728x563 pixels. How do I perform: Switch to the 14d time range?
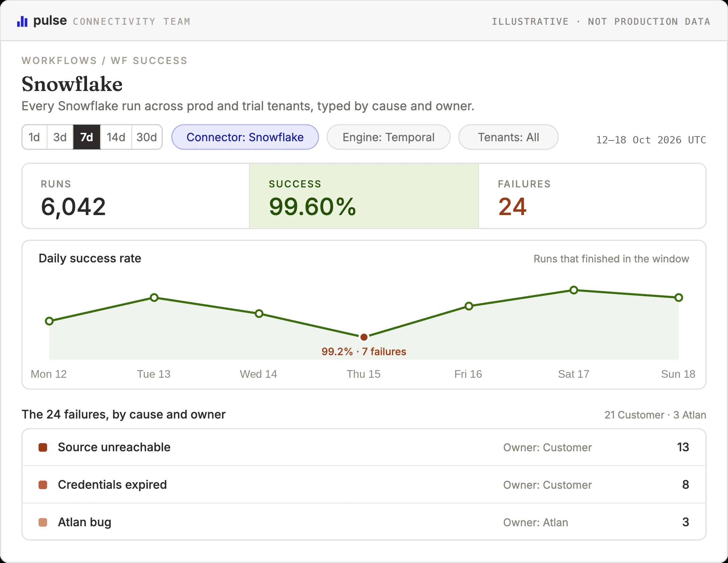[116, 137]
